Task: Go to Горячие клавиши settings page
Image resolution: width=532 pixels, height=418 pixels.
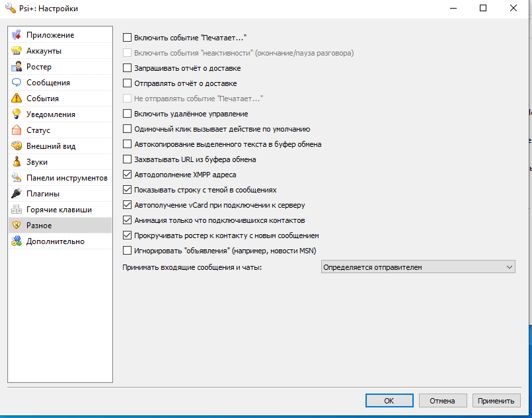Action: point(59,210)
